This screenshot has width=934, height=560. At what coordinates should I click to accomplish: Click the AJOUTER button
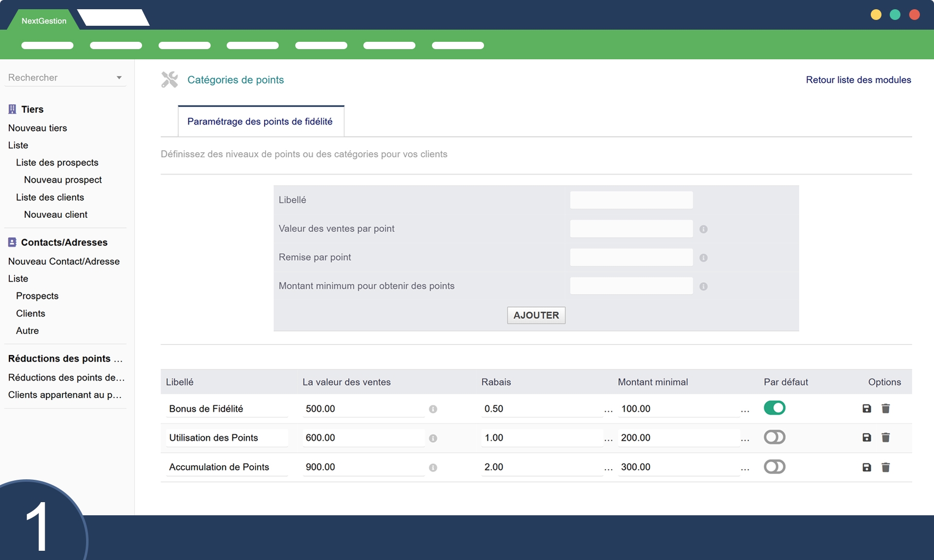[x=536, y=315]
